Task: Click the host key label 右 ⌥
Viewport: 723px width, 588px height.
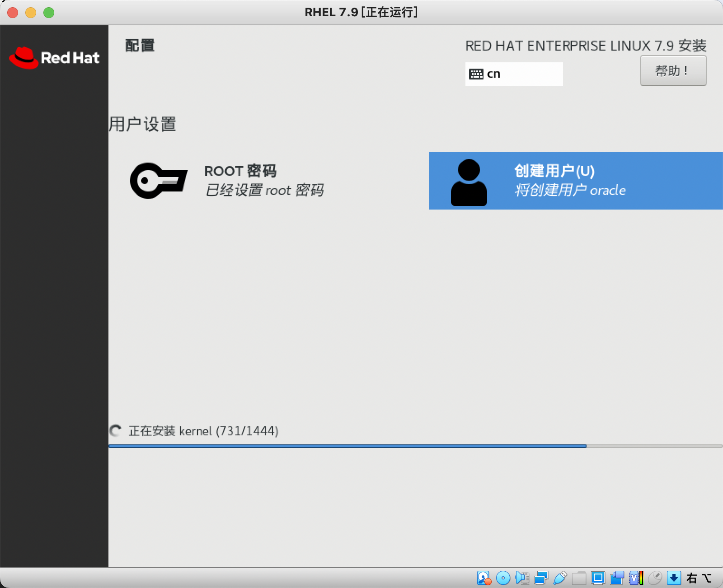Action: [x=699, y=578]
